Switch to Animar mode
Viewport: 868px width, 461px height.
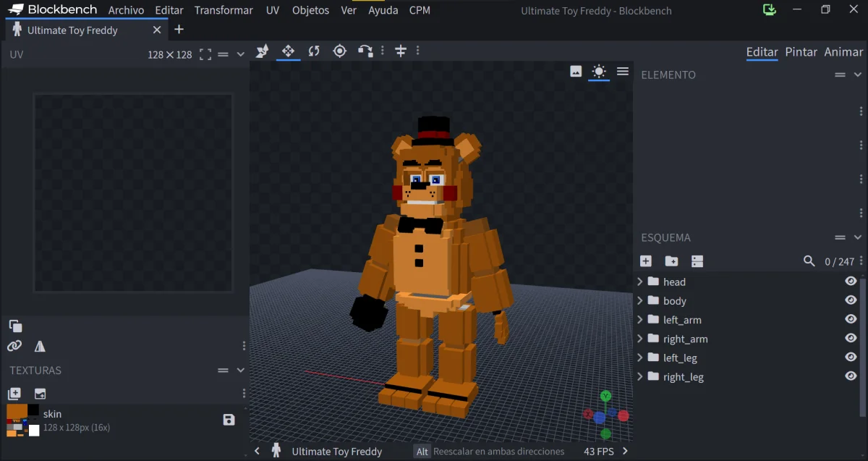click(x=843, y=52)
